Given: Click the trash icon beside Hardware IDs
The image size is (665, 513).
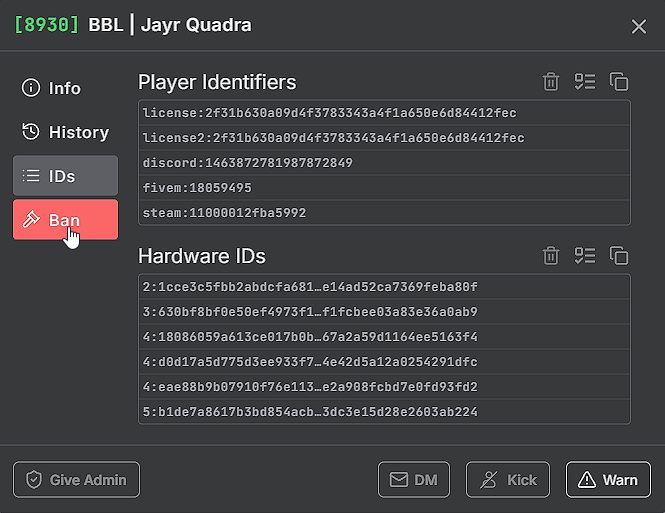Looking at the screenshot, I should (550, 256).
